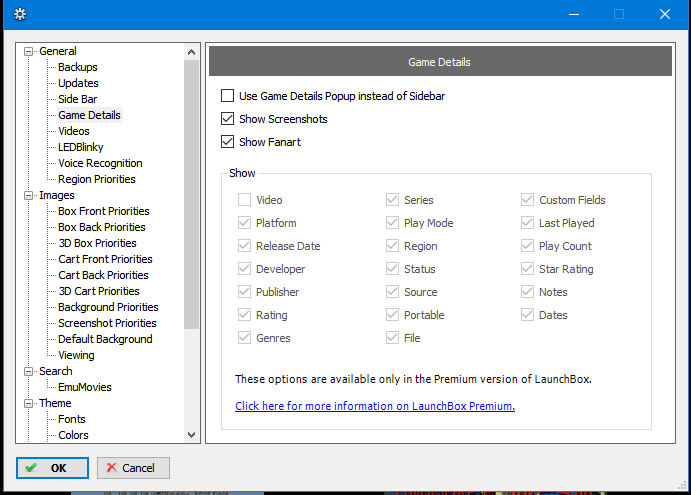The width and height of the screenshot is (691, 495).
Task: Toggle the Source checkbox
Action: [392, 291]
